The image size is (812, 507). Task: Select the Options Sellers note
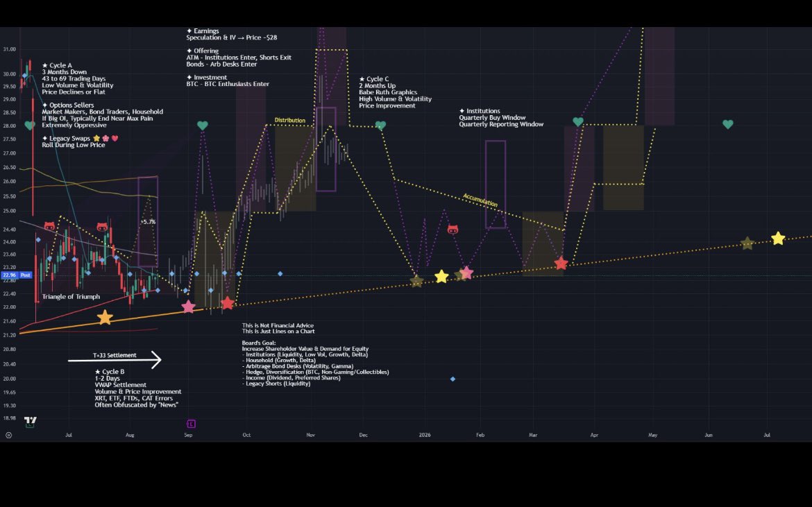(103, 115)
